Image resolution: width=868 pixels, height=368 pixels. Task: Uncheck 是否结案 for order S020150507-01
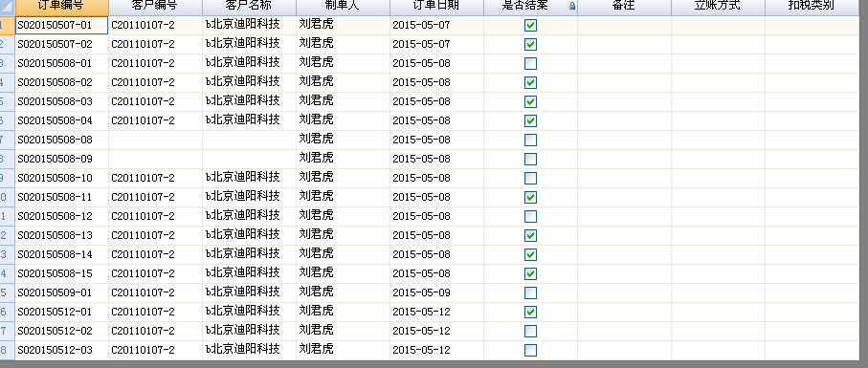(x=530, y=26)
